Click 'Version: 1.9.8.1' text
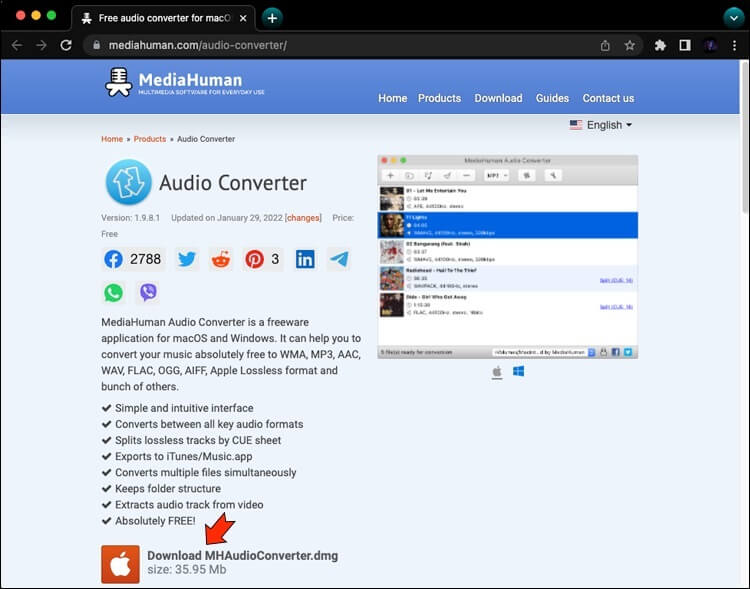Image resolution: width=750 pixels, height=589 pixels. coord(131,218)
